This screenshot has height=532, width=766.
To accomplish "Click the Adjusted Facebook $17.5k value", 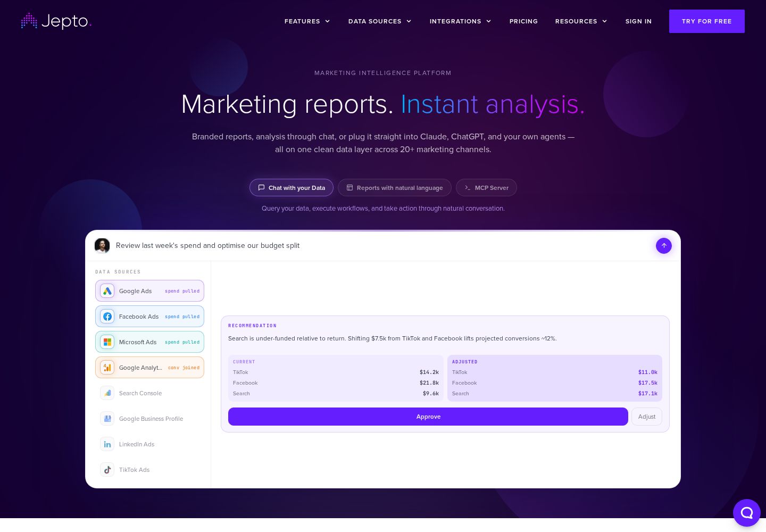I will tap(648, 383).
